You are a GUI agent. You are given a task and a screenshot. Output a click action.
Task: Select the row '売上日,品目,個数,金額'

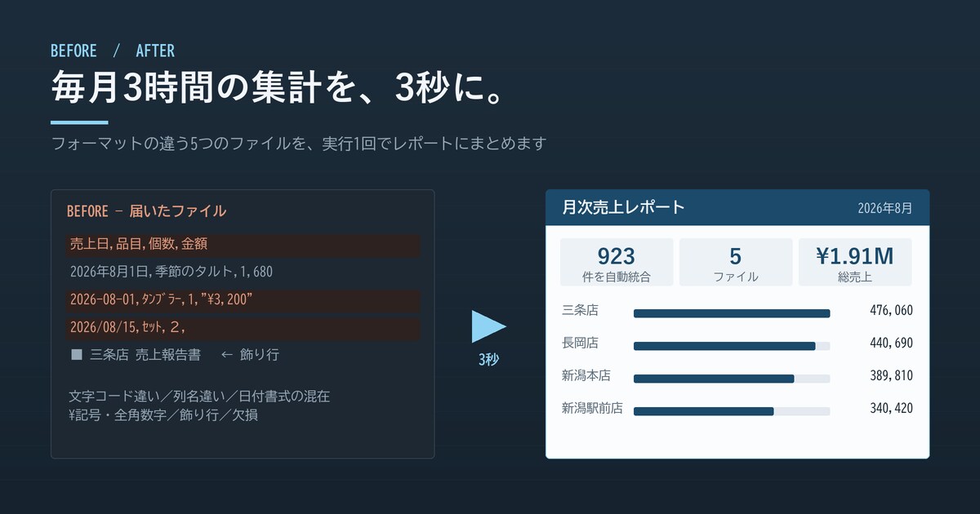tap(243, 245)
